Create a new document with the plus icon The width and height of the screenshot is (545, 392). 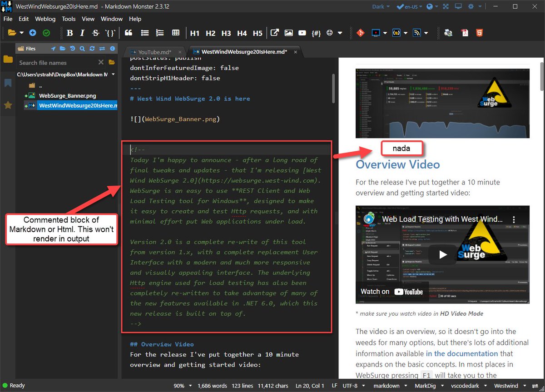pyautogui.click(x=33, y=33)
